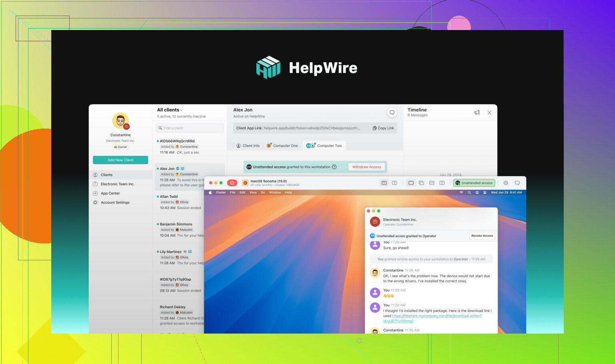
Task: Click the Add New Client button
Action: point(121,160)
